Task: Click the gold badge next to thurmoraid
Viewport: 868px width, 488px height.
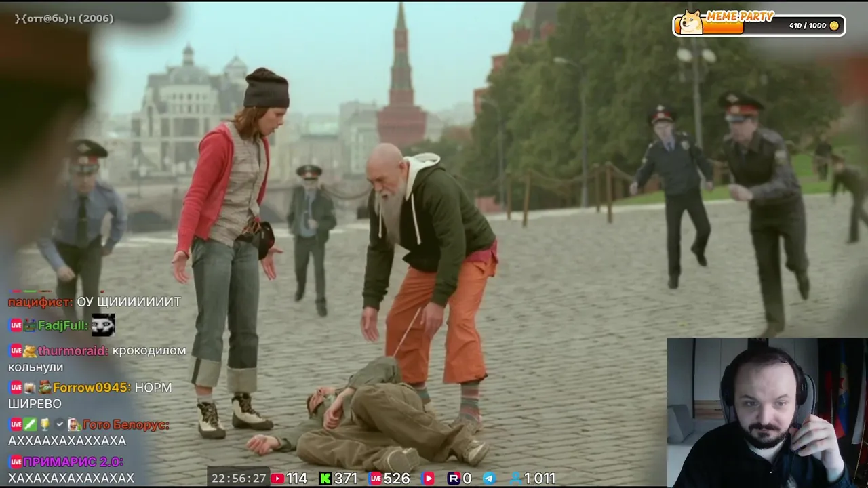Action: pyautogui.click(x=30, y=351)
